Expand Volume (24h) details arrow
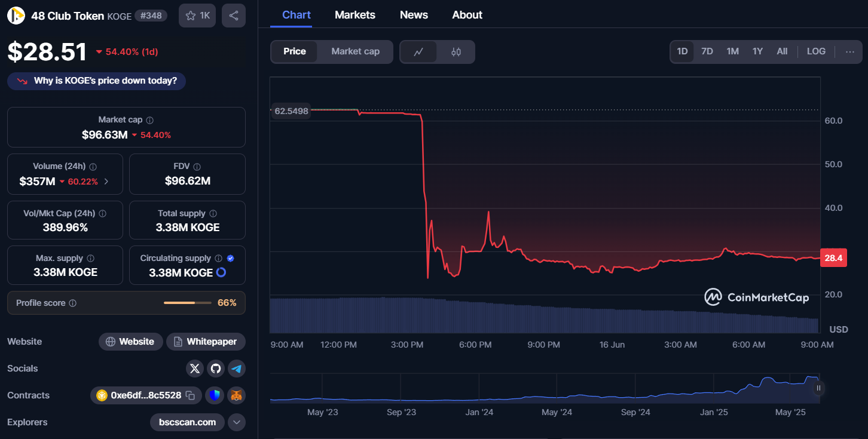868x439 pixels. pyautogui.click(x=106, y=182)
